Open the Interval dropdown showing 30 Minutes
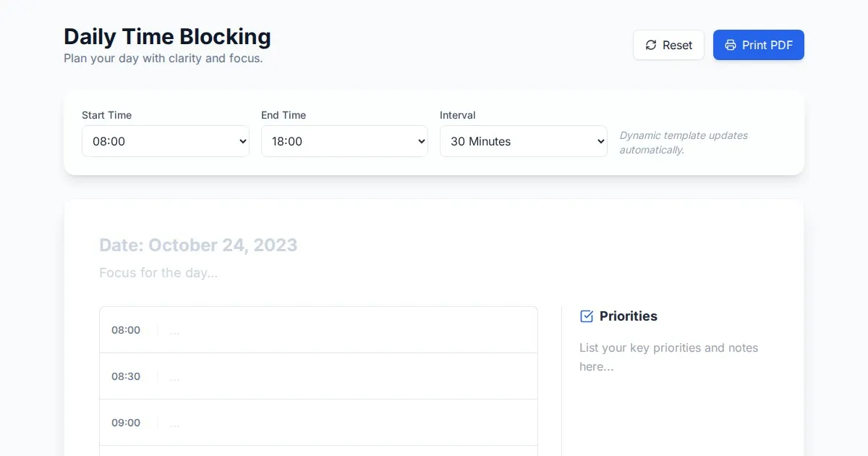Viewport: 868px width, 456px height. pyautogui.click(x=523, y=141)
